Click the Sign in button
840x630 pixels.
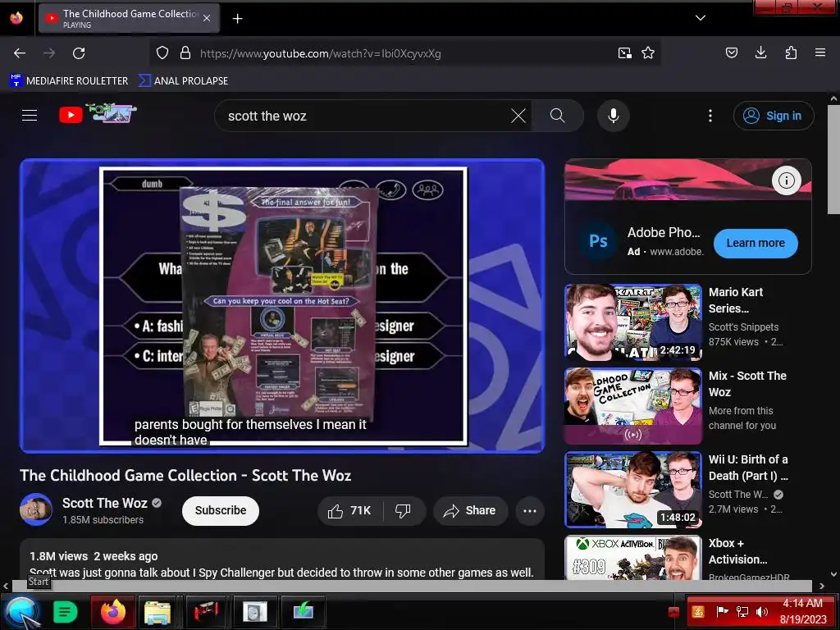[774, 116]
